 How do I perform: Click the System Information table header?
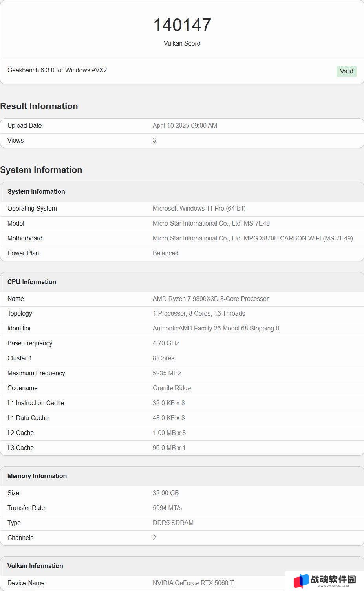coord(36,191)
